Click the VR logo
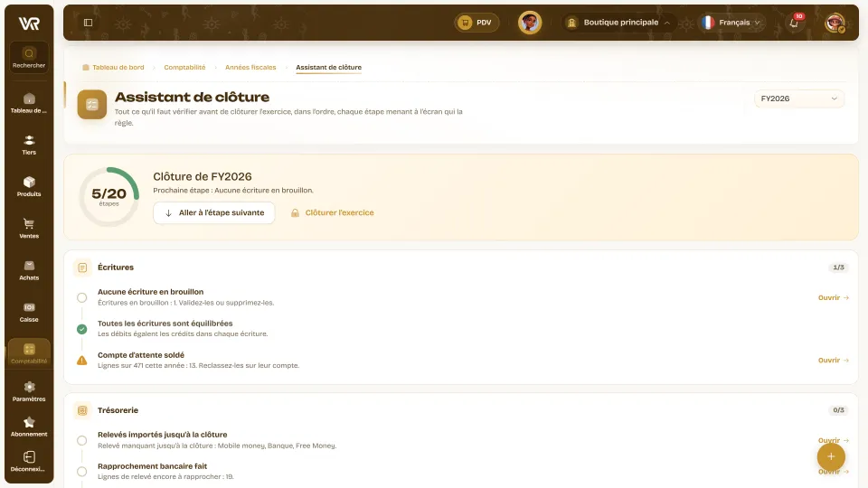The height and width of the screenshot is (488, 868). [29, 23]
